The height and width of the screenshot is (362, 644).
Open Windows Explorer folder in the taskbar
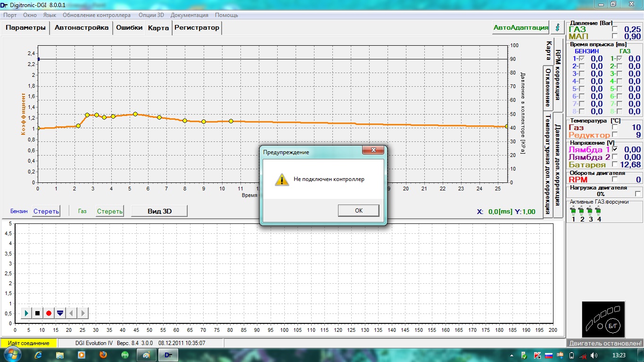(60, 354)
